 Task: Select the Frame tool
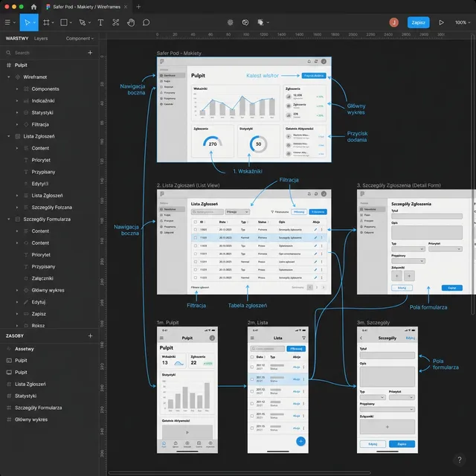point(46,22)
